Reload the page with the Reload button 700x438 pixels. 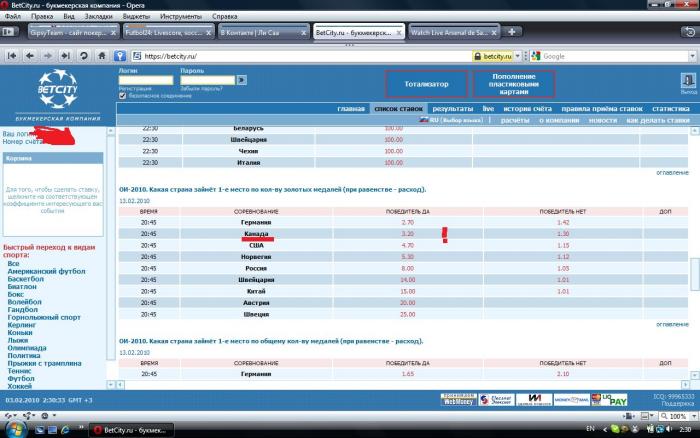pyautogui.click(x=83, y=56)
